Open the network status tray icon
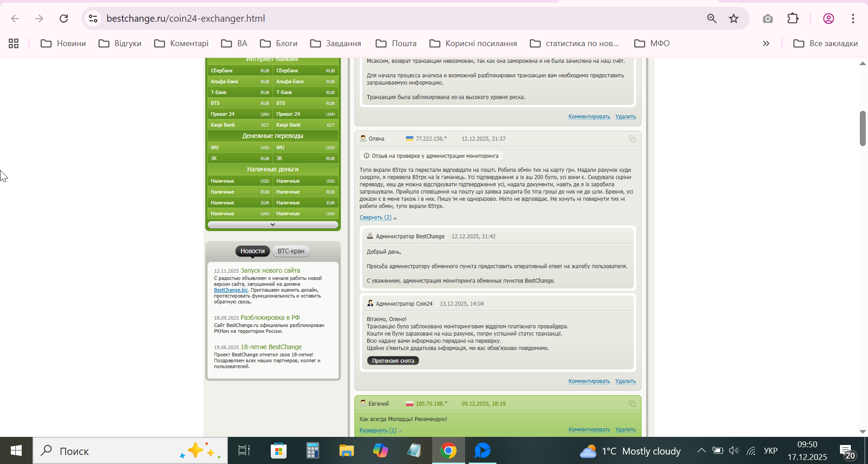Image resolution: width=868 pixels, height=464 pixels. [x=751, y=451]
